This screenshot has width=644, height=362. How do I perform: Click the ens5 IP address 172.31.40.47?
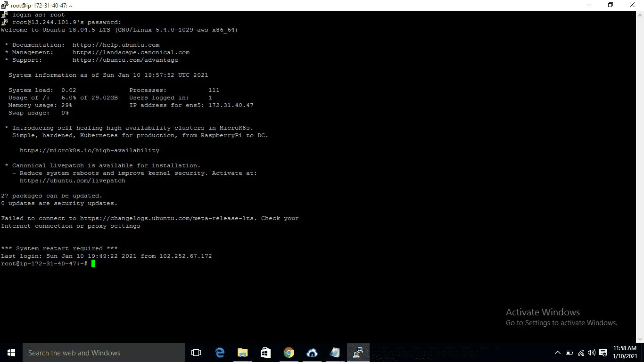231,105
